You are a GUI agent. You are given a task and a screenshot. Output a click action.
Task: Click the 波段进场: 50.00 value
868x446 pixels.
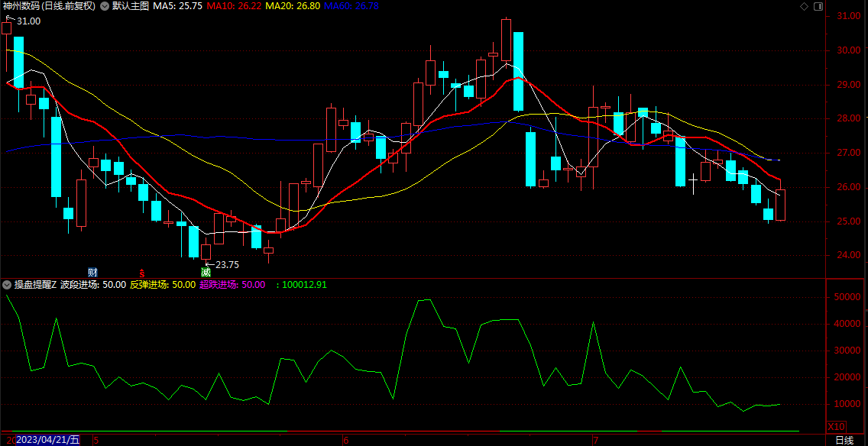[93, 285]
